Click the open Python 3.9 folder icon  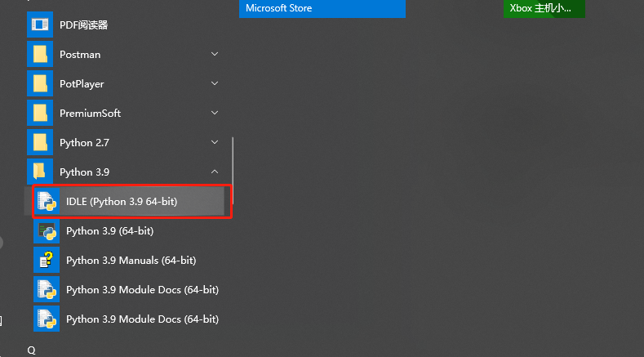pyautogui.click(x=40, y=172)
